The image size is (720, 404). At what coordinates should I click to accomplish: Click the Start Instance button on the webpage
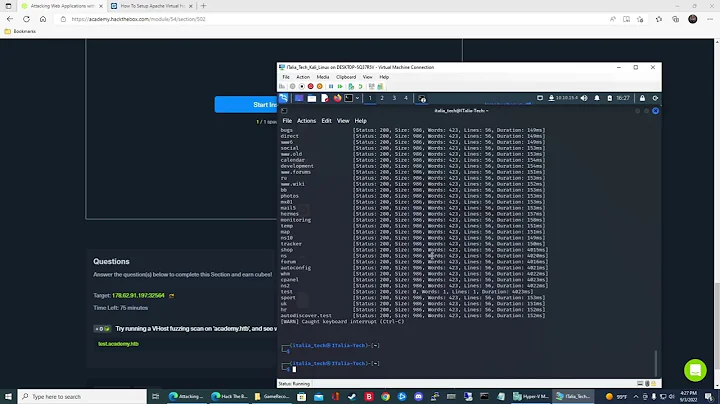click(x=246, y=105)
